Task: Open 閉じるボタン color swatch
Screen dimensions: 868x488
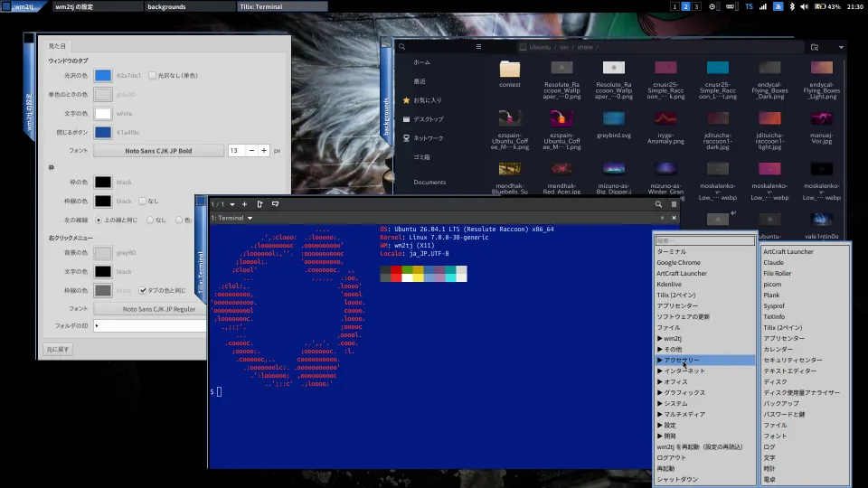Action: coord(102,132)
